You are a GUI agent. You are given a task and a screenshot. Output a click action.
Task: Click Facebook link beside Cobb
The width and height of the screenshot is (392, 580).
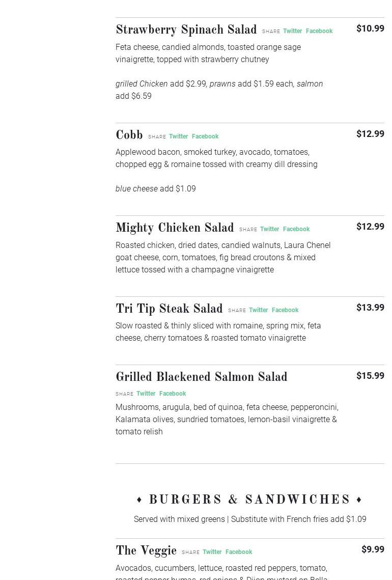(x=205, y=136)
